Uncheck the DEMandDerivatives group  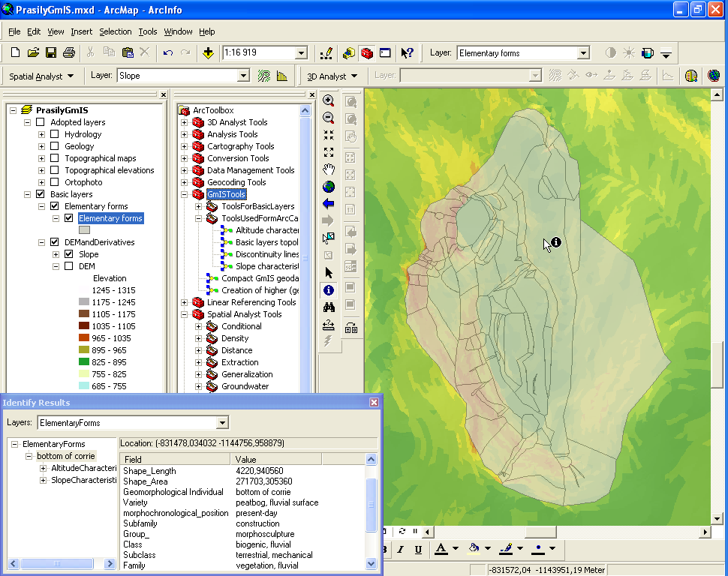pyautogui.click(x=54, y=241)
